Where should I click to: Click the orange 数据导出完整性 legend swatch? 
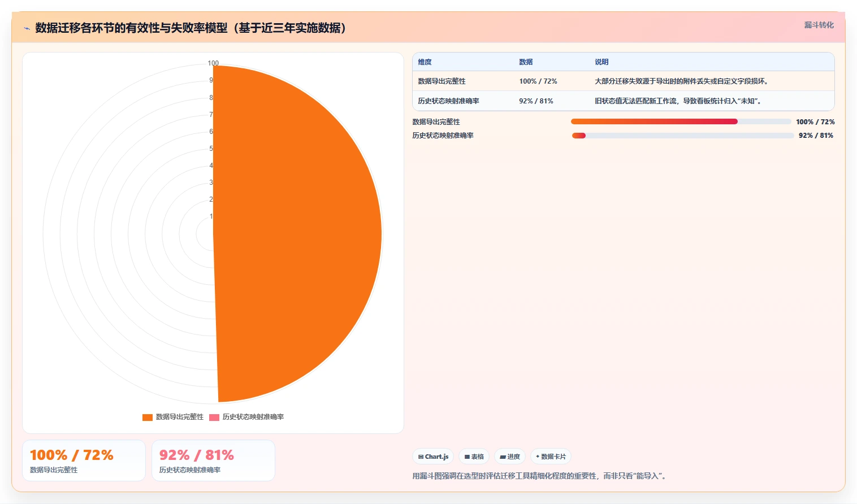[x=148, y=418]
